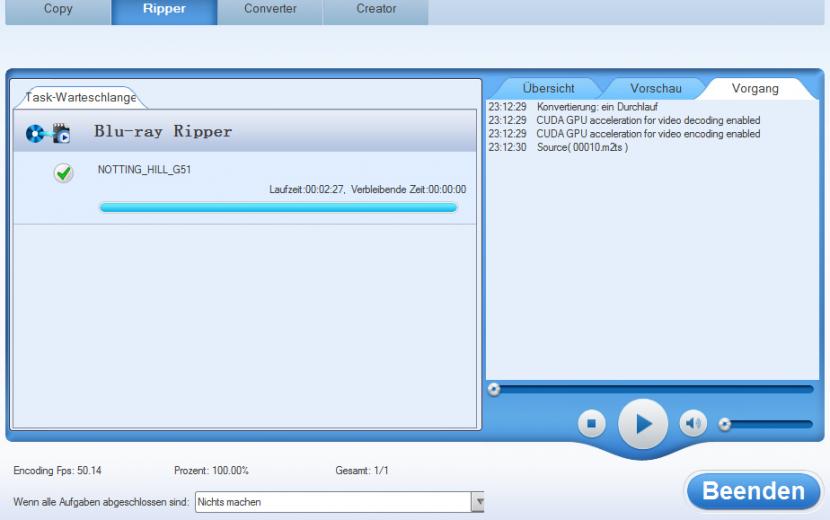Switch to the Creator tab

[x=376, y=9]
